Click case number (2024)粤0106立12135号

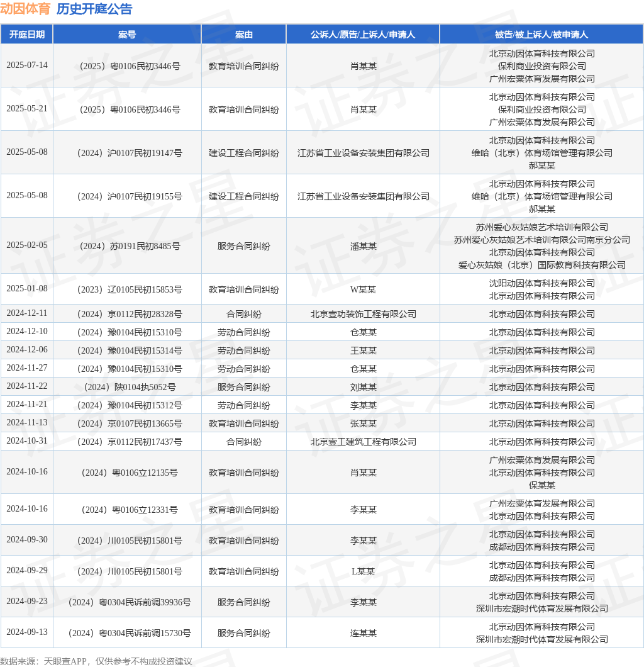point(129,473)
